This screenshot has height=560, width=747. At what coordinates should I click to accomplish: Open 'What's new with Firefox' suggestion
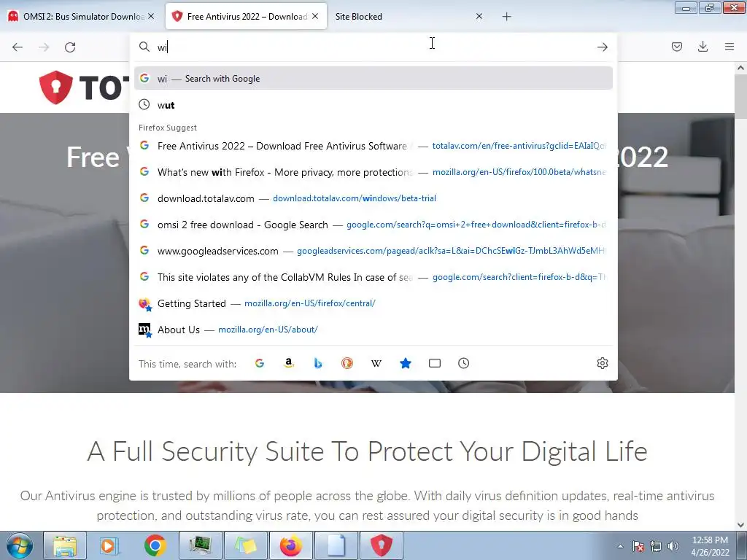pyautogui.click(x=373, y=172)
